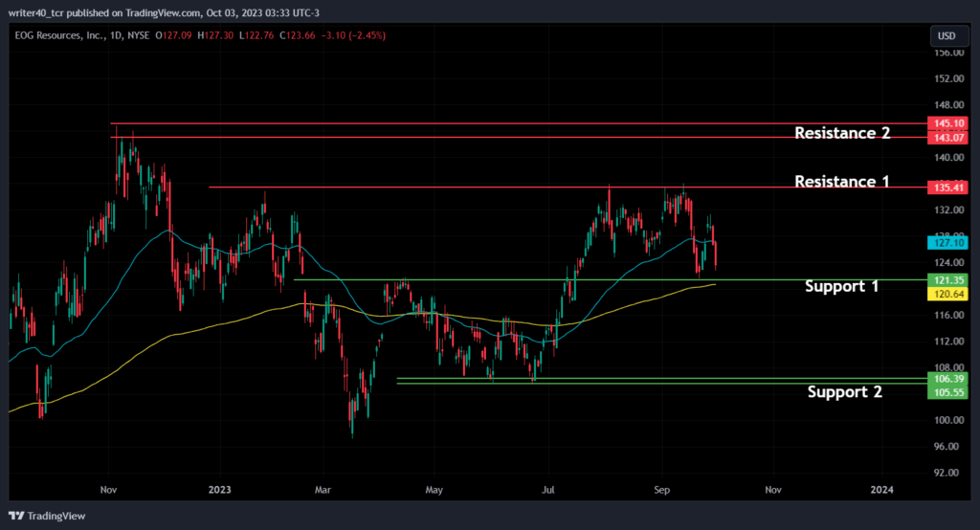
Task: Click the EOG Resources, Inc. symbol title
Action: (60, 35)
